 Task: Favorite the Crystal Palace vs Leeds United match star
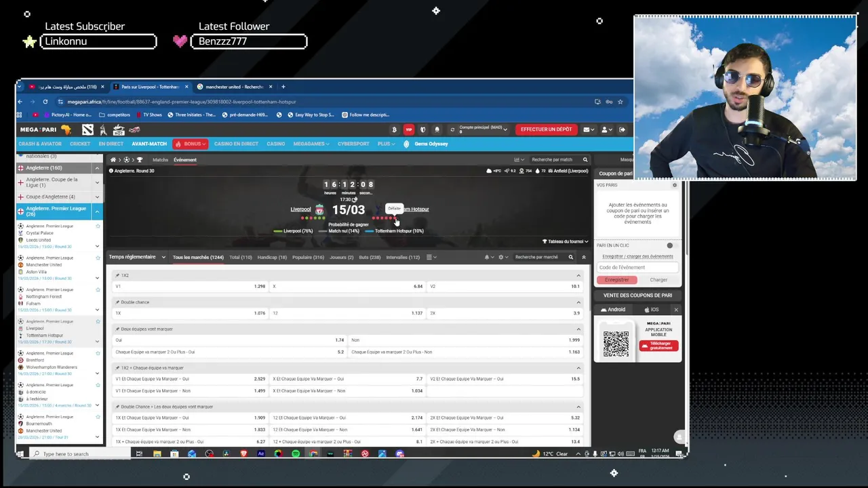point(98,226)
